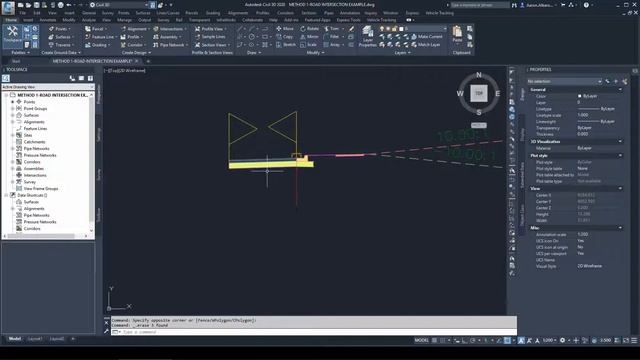Click the ByLayer color swatch in Properties
640x360 pixels.
point(580,96)
